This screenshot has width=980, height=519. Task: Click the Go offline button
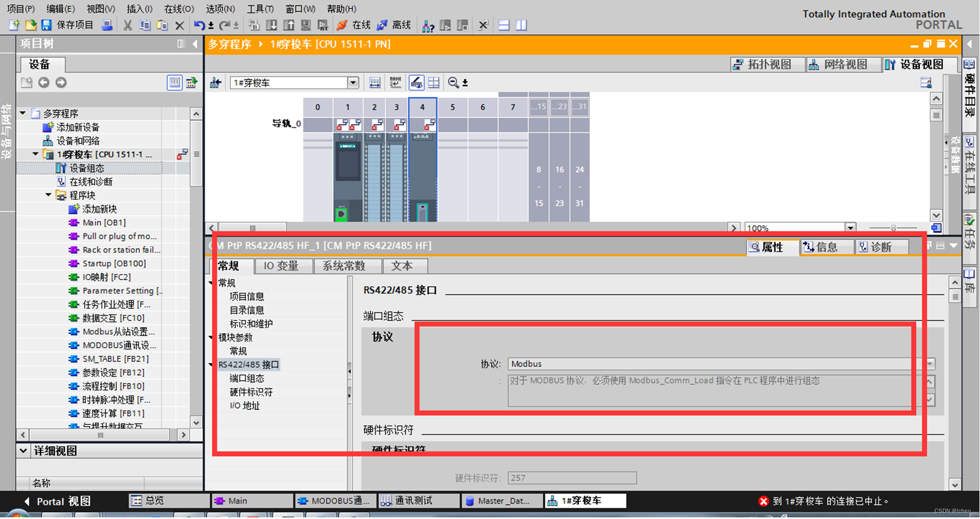[394, 25]
